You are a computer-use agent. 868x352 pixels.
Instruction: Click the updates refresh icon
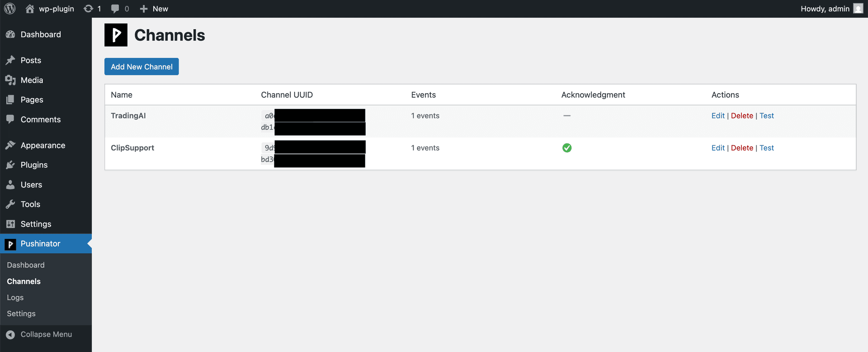[89, 9]
